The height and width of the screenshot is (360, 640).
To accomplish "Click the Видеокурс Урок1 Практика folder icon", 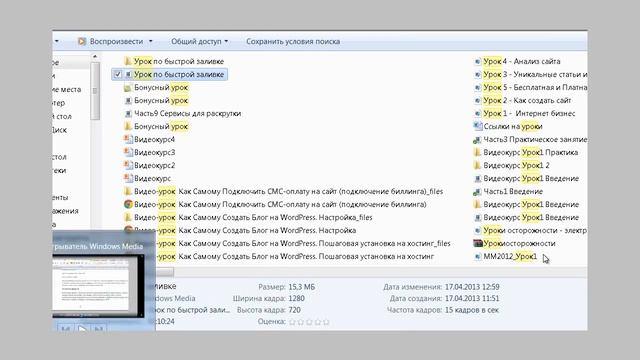I will [477, 152].
